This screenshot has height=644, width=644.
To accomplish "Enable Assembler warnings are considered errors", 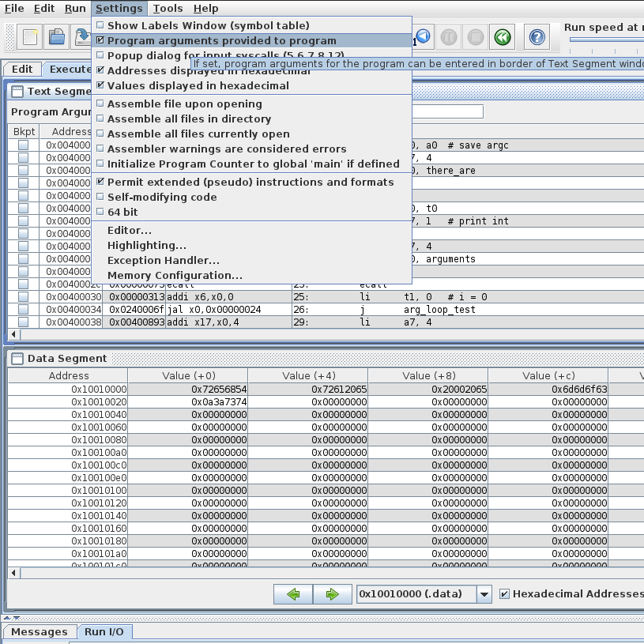I will point(252,149).
